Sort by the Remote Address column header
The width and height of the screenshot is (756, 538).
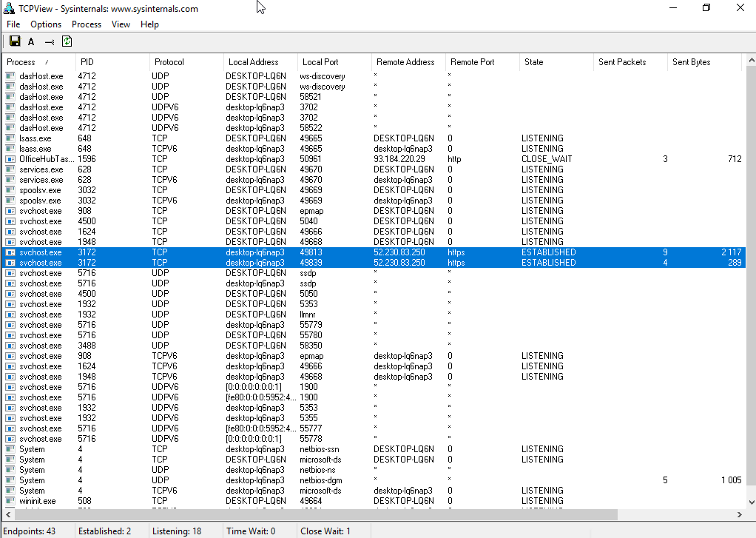click(x=405, y=62)
